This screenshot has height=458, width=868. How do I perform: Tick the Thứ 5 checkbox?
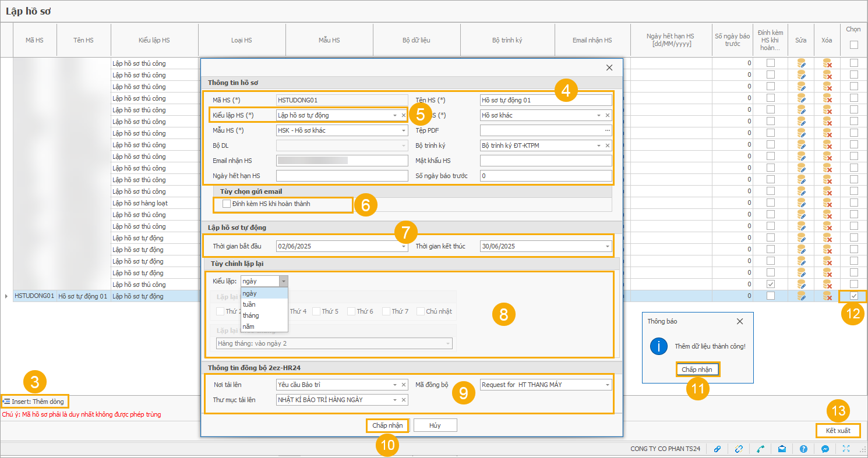tap(315, 311)
